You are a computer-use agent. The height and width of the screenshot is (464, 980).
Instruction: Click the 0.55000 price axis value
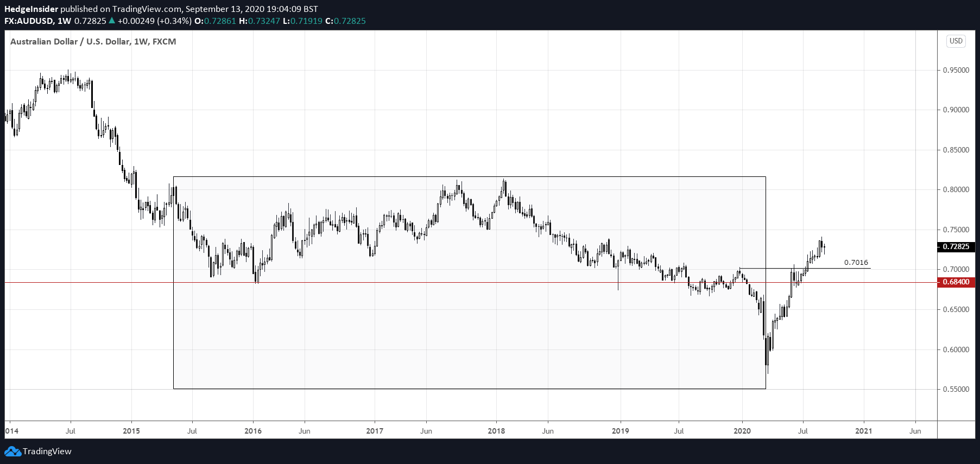(x=956, y=390)
